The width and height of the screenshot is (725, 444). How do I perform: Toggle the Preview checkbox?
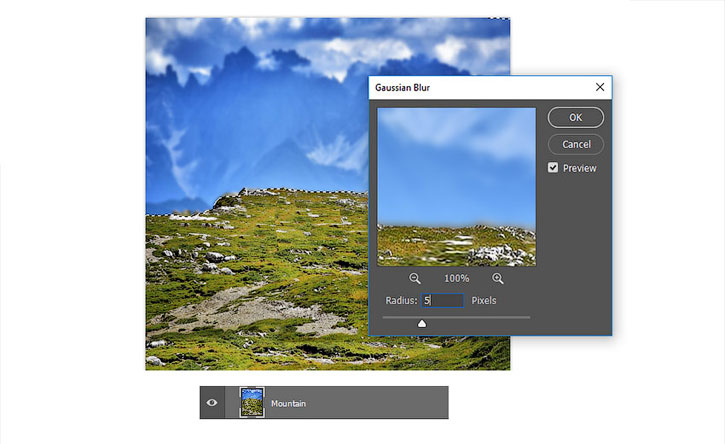click(553, 167)
